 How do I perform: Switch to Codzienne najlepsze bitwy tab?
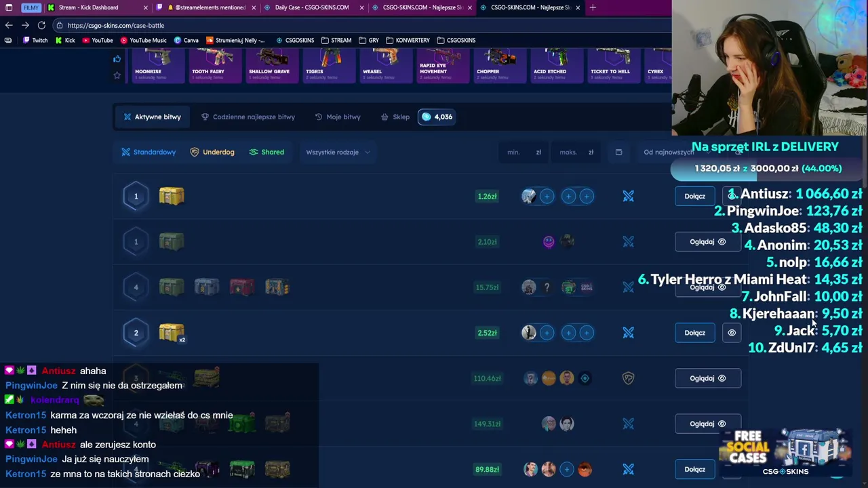pos(248,117)
